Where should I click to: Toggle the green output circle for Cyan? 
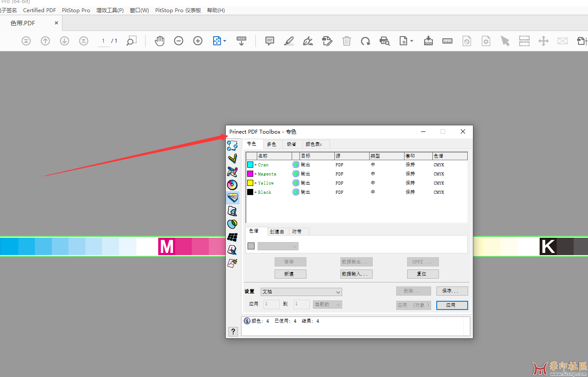click(296, 165)
